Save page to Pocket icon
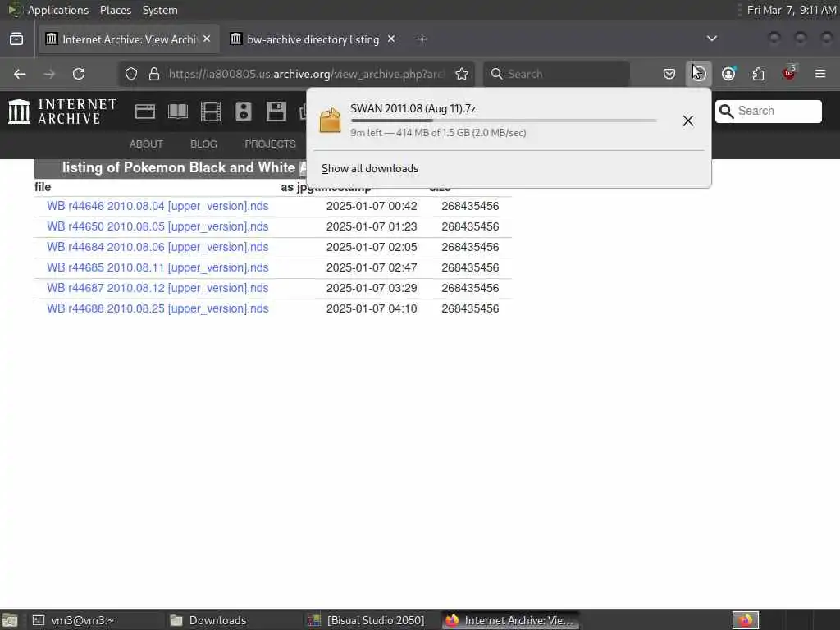 pos(669,74)
